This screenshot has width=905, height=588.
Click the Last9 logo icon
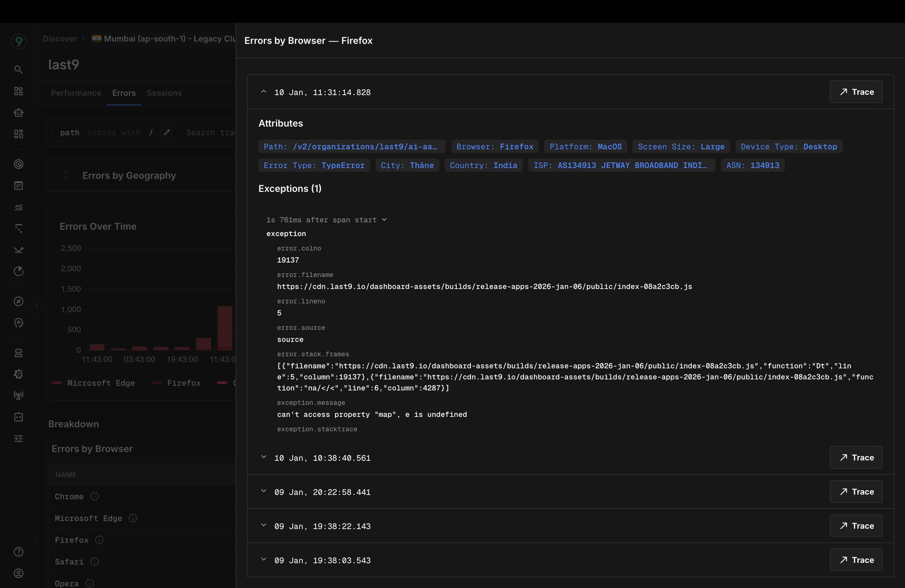point(18,41)
